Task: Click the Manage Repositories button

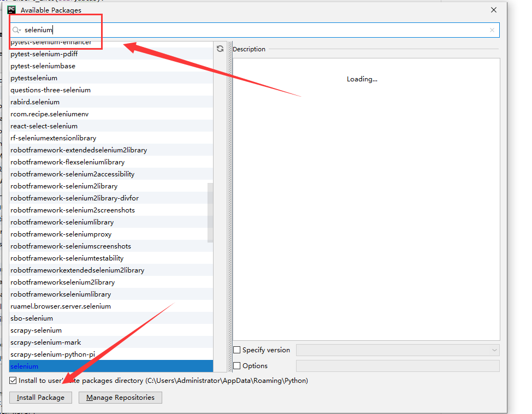Action: click(120, 398)
